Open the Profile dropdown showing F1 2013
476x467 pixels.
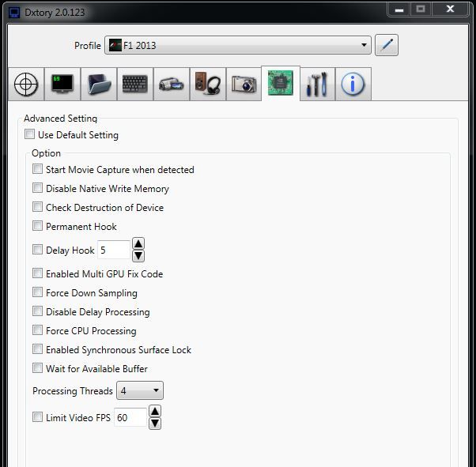point(238,45)
